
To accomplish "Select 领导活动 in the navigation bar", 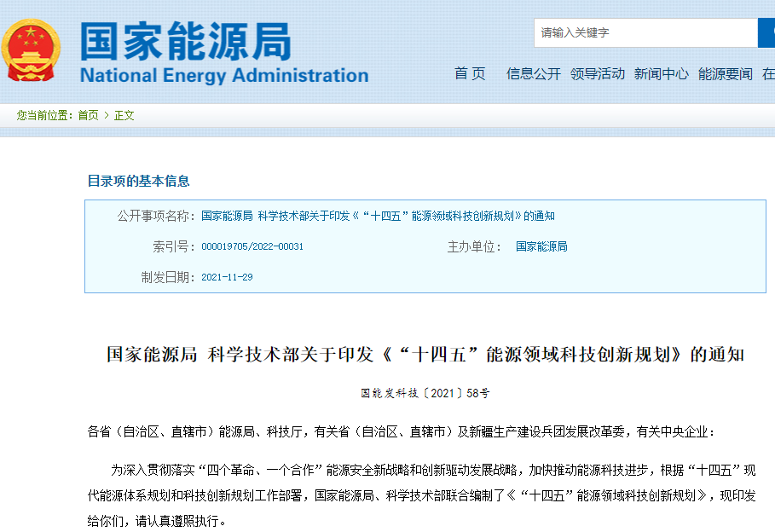I will click(599, 74).
